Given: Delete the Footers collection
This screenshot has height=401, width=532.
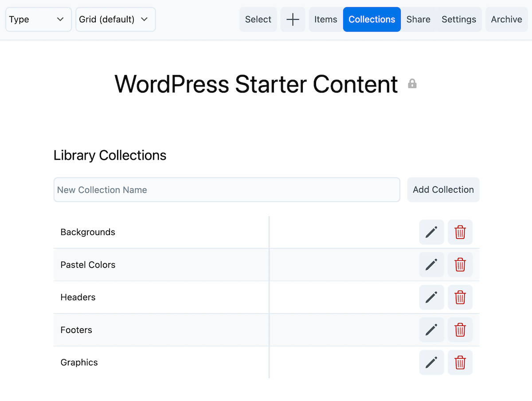Looking at the screenshot, I should click(x=460, y=330).
